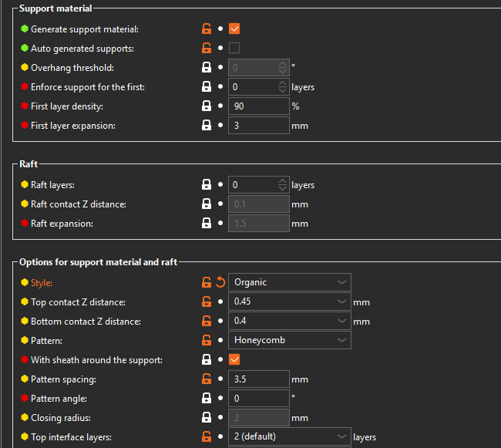Uncheck the Generate support material checkbox

pyautogui.click(x=235, y=29)
